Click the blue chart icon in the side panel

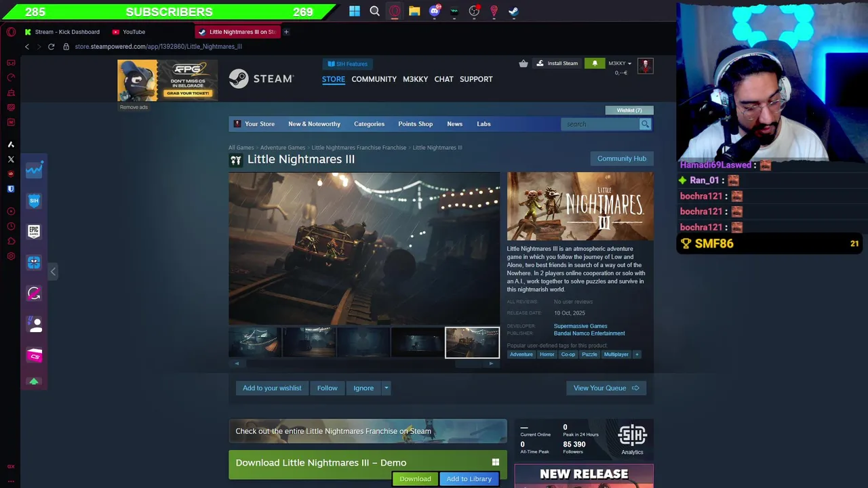[34, 169]
